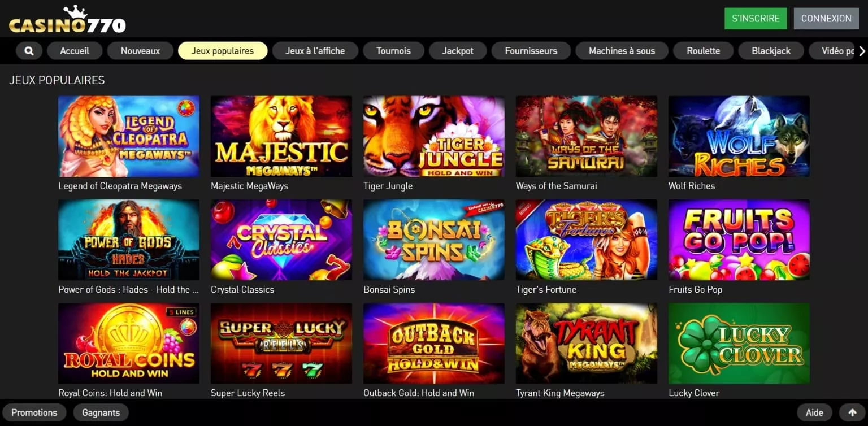Click the CONNEXION button

pos(826,19)
